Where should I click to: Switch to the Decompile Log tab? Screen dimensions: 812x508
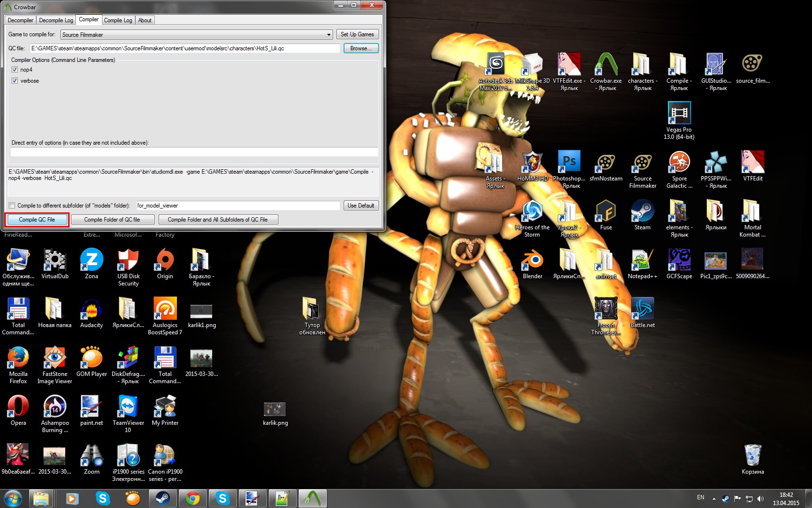pyautogui.click(x=56, y=20)
